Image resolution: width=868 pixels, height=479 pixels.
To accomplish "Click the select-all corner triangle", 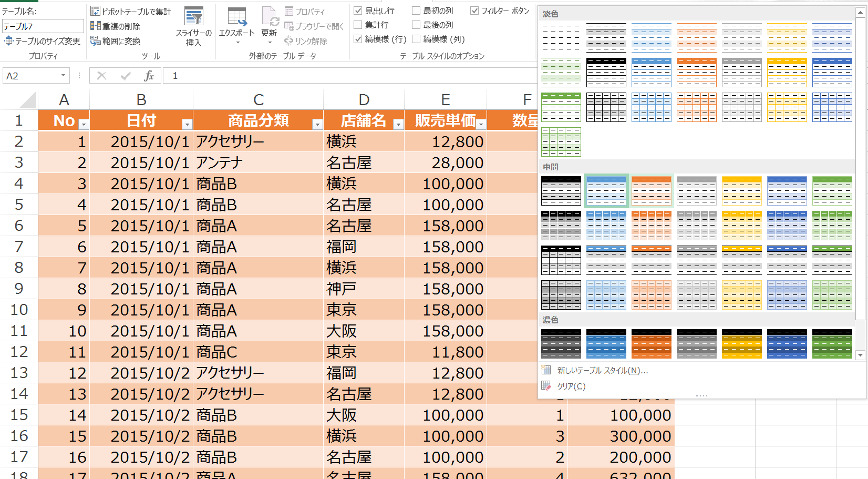I will coord(27,99).
